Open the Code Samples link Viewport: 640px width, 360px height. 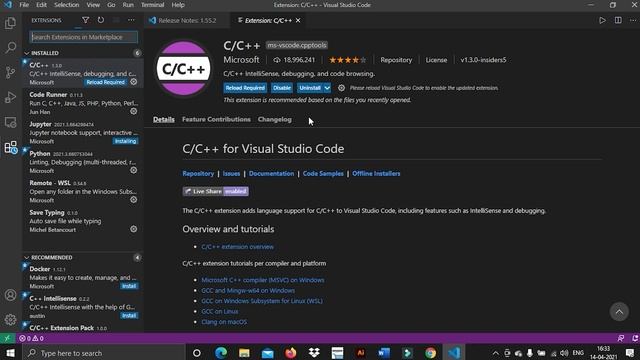[x=323, y=173]
